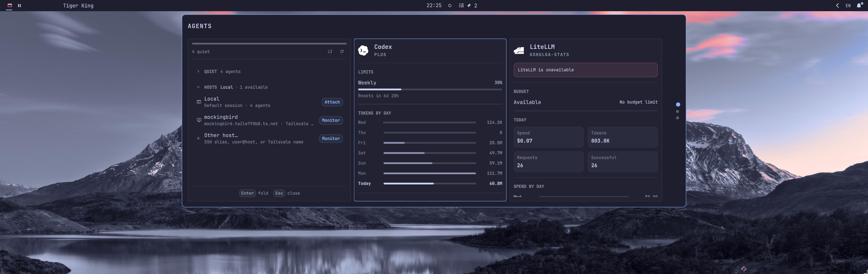Refresh the agents list
This screenshot has width=868, height=274.
[342, 52]
